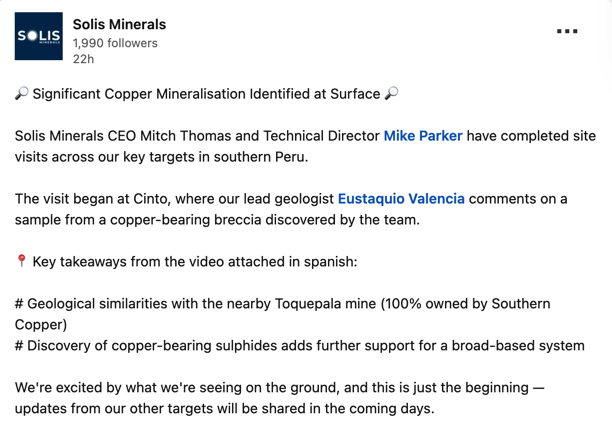The height and width of the screenshot is (440, 612).
Task: Click the '1,990 followers' text
Action: (115, 43)
